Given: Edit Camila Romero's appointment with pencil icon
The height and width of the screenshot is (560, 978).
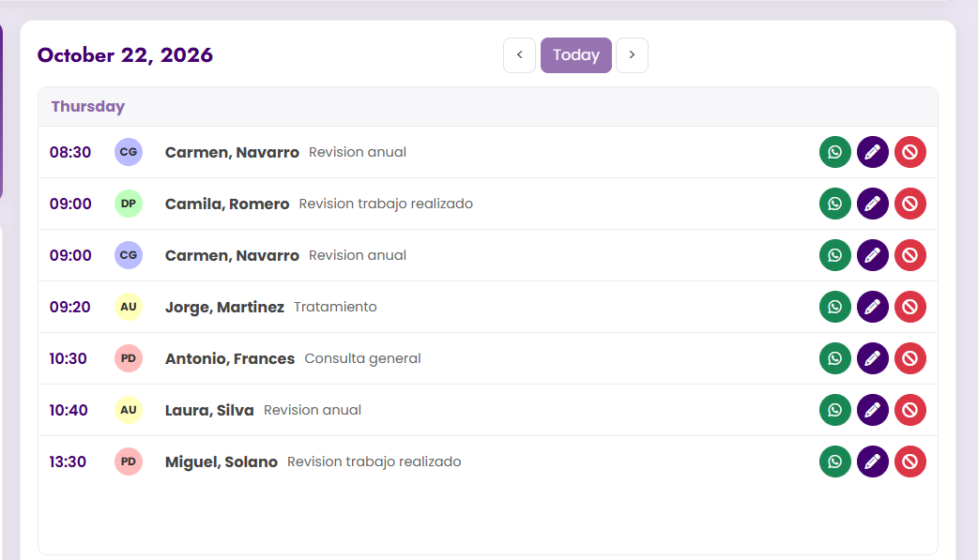Looking at the screenshot, I should 873,204.
